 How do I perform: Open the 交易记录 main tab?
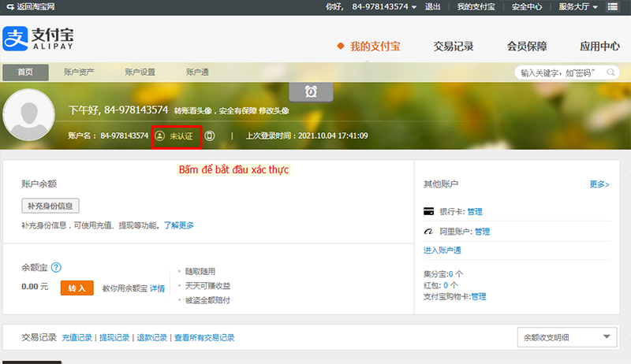[x=453, y=46]
